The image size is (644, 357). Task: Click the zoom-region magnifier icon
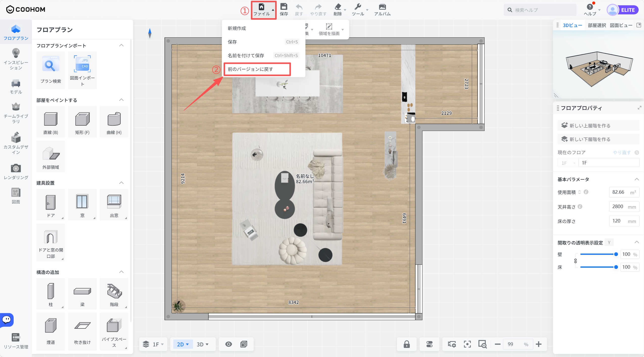click(482, 344)
